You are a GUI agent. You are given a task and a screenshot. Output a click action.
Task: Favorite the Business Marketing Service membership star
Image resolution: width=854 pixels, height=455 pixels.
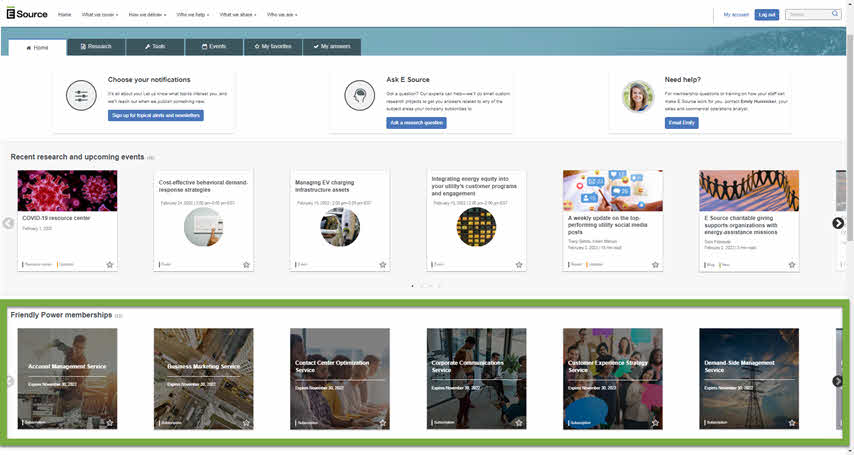246,423
